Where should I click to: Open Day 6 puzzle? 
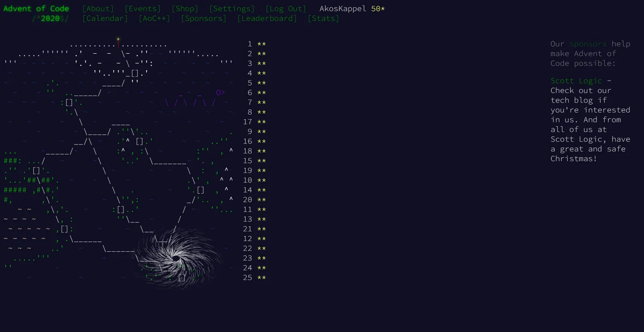tap(135, 93)
